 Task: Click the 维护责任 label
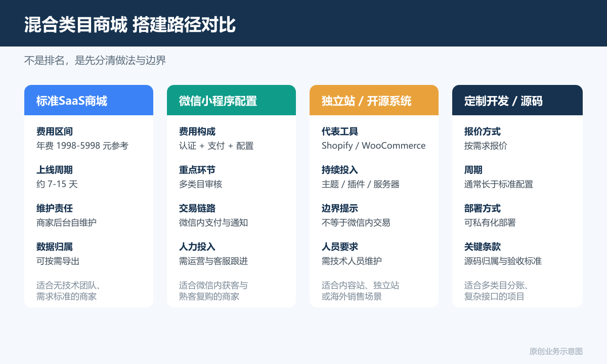(x=55, y=208)
